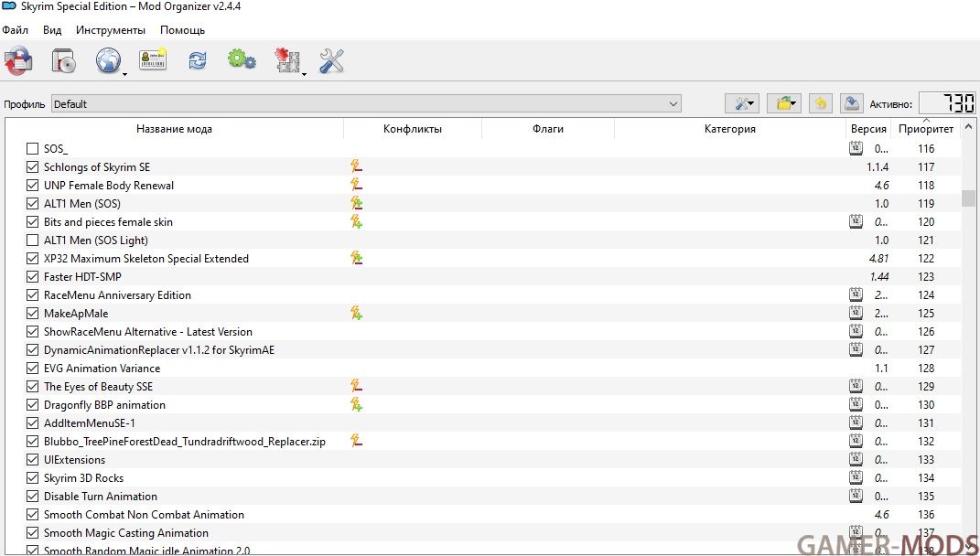The width and height of the screenshot is (980, 556).
Task: Click calendar version icon for RaceMenu Anniversary Edition
Action: (x=856, y=294)
